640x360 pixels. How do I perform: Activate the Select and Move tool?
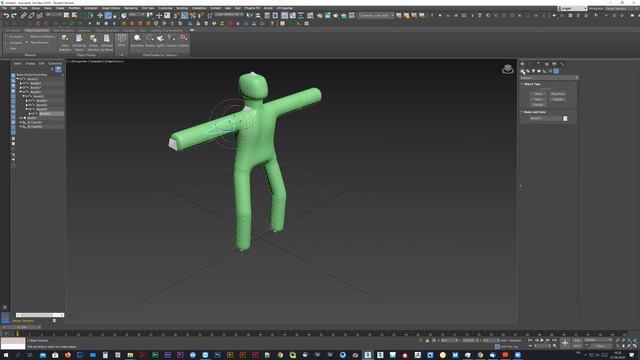[x=100, y=16]
